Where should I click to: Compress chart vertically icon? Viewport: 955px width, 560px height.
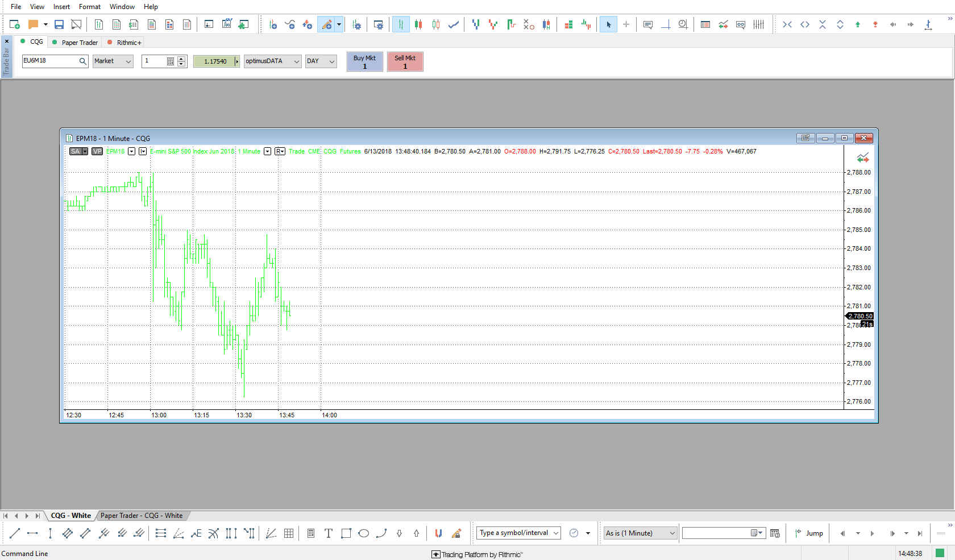(x=823, y=24)
